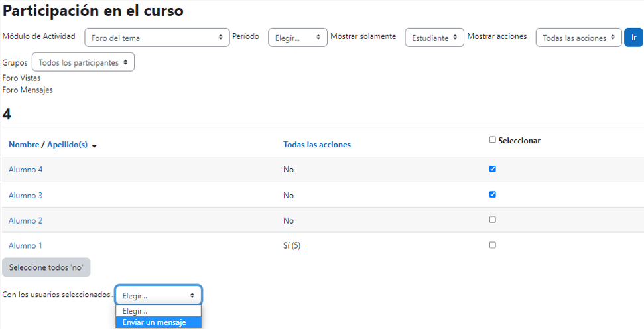Expand the Mostrar solamente Estudiante dropdown
Image resolution: width=644 pixels, height=329 pixels.
click(x=434, y=38)
